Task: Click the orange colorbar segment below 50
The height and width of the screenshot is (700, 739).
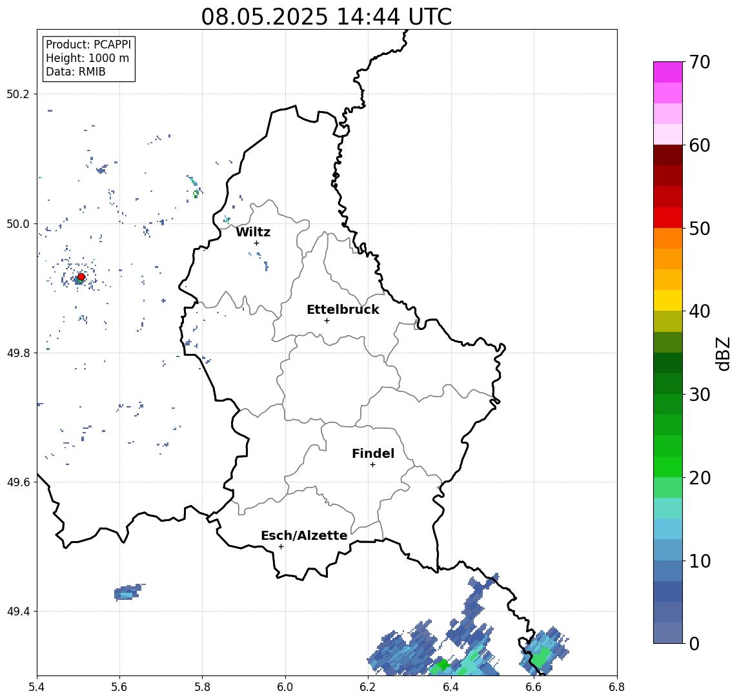Action: 668,238
